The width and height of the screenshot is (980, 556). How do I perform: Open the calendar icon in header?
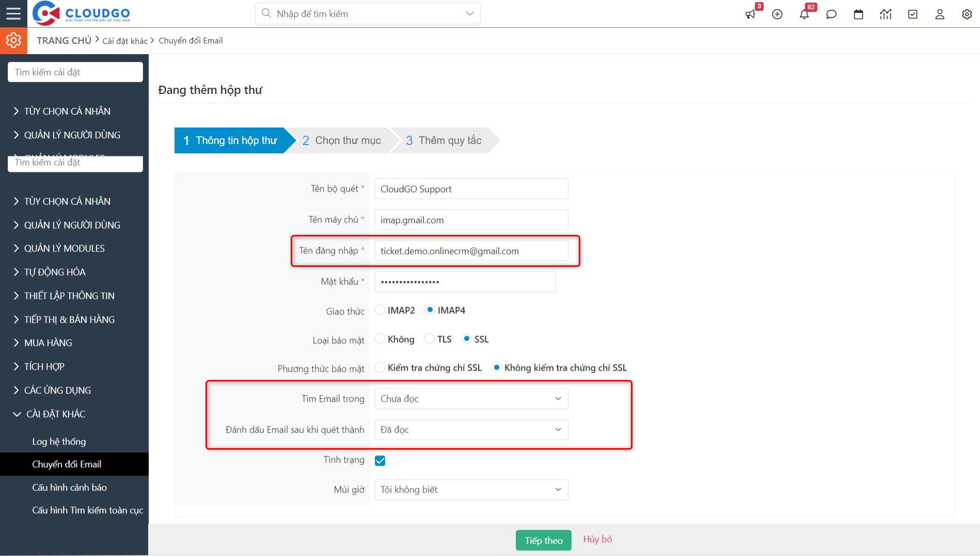click(858, 14)
